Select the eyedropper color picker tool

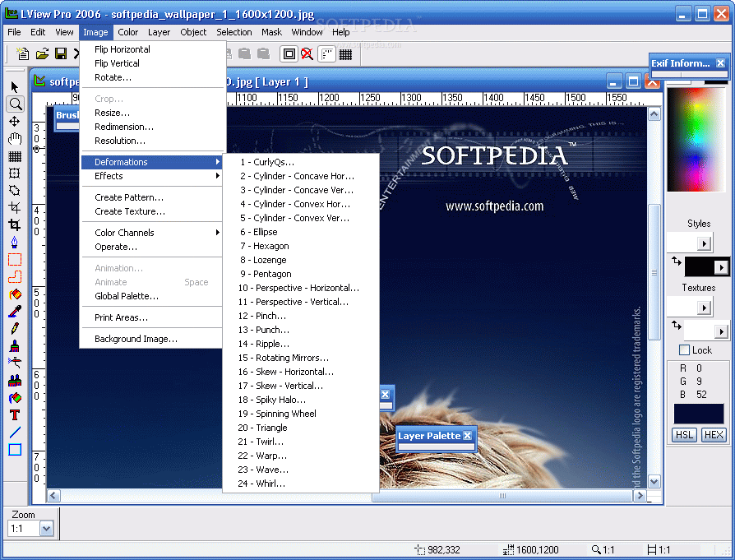pyautogui.click(x=15, y=312)
